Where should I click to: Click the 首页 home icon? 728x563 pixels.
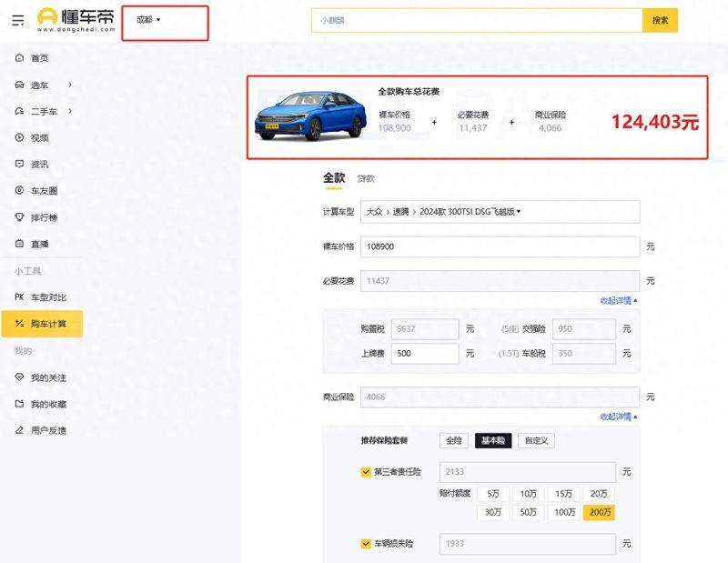tap(19, 58)
